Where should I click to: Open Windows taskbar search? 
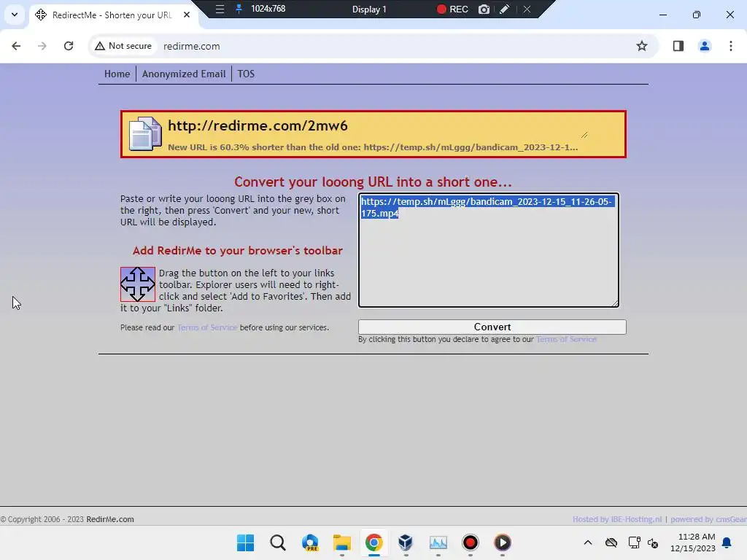tap(278, 542)
